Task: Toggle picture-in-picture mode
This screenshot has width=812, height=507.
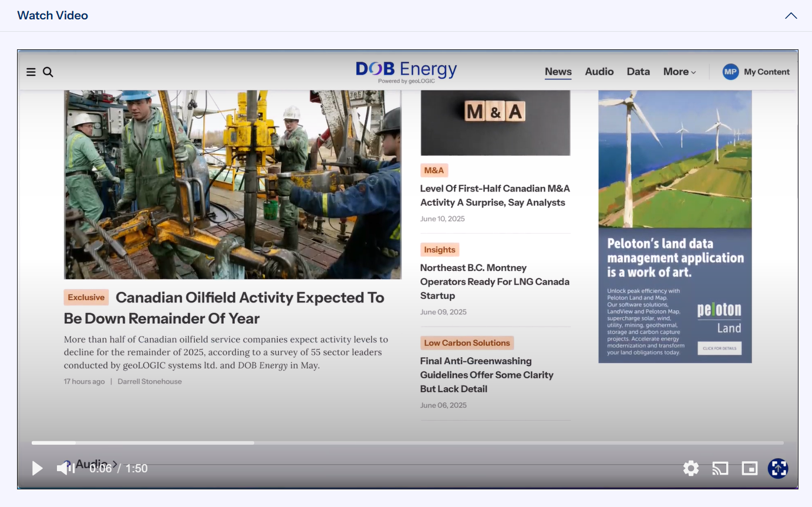Action: tap(750, 468)
